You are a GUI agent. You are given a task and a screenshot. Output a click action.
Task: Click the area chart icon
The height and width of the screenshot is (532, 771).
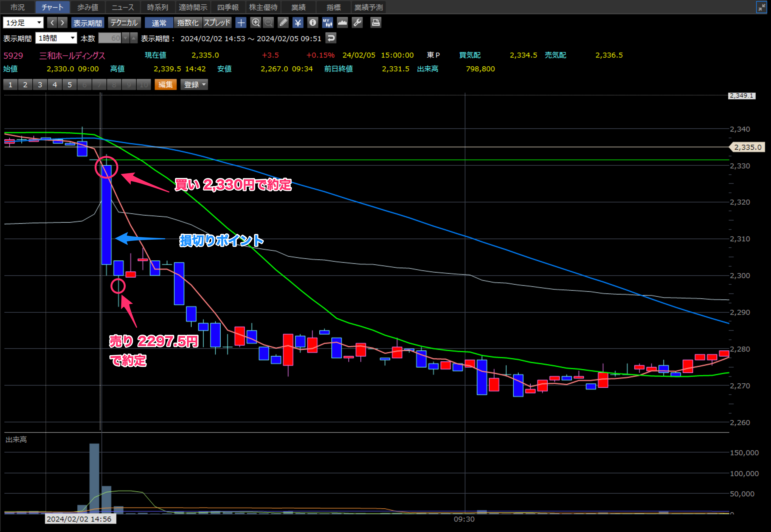[x=342, y=23]
